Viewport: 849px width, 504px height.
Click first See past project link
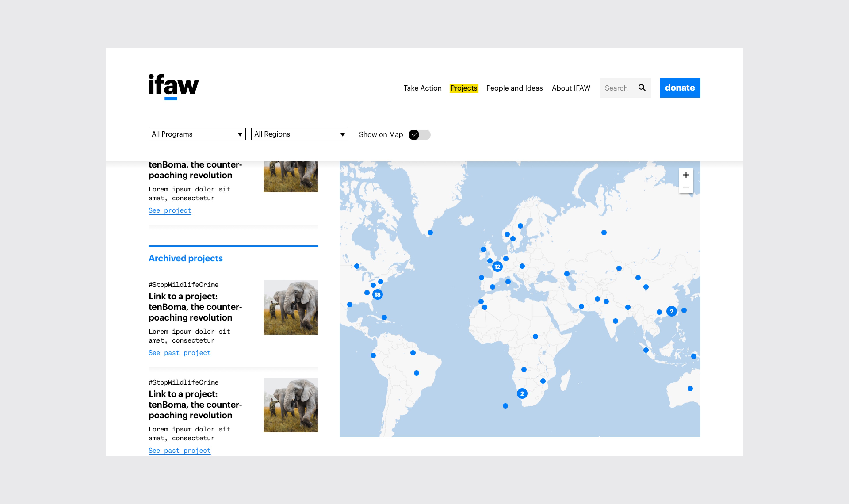click(180, 353)
